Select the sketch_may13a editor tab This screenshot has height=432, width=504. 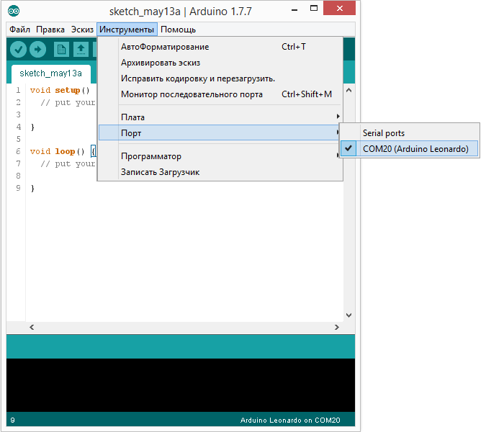tap(50, 73)
